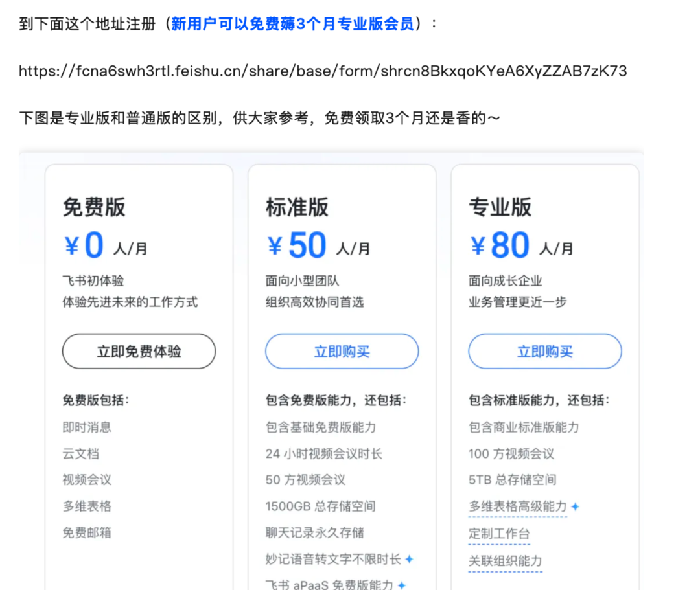
Task: Click the 体验先进未来的工作方式 text
Action: pos(130,302)
